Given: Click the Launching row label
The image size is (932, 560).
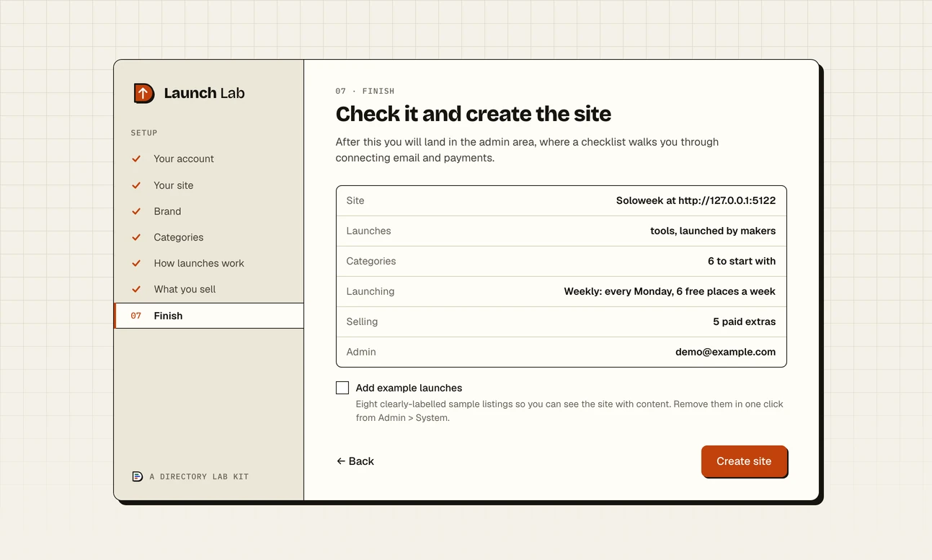Looking at the screenshot, I should click(370, 291).
